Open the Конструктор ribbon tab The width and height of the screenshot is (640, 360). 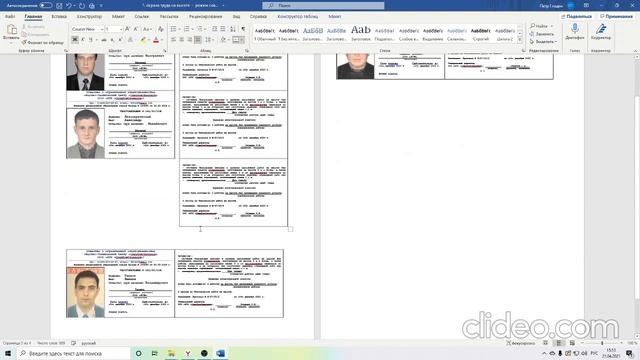pyautogui.click(x=89, y=17)
